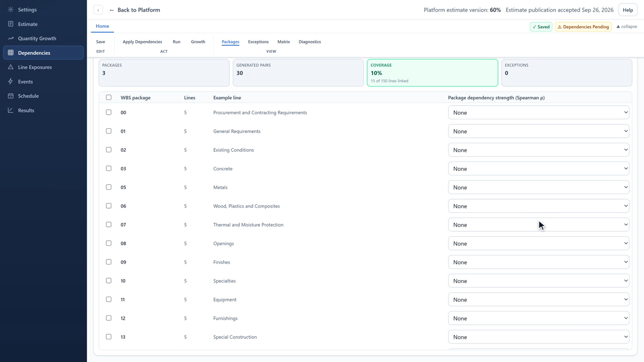Click the Exceptions count summary card
The width and height of the screenshot is (644, 362).
567,73
